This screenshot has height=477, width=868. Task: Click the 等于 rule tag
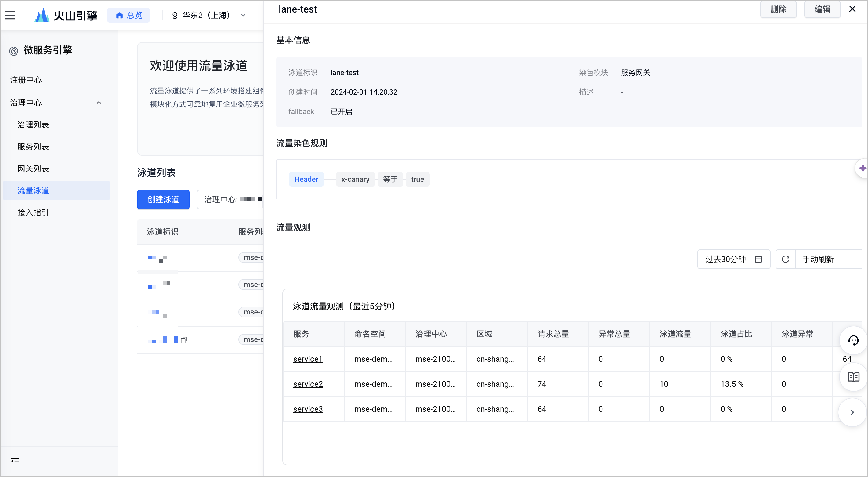tap(390, 179)
